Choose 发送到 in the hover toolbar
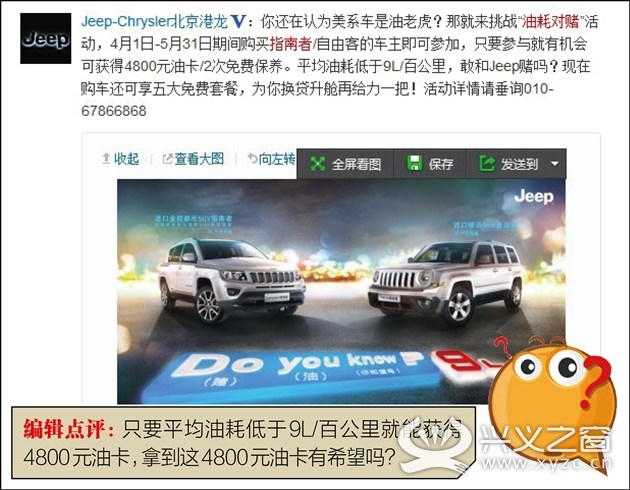The width and height of the screenshot is (630, 490). (x=519, y=164)
